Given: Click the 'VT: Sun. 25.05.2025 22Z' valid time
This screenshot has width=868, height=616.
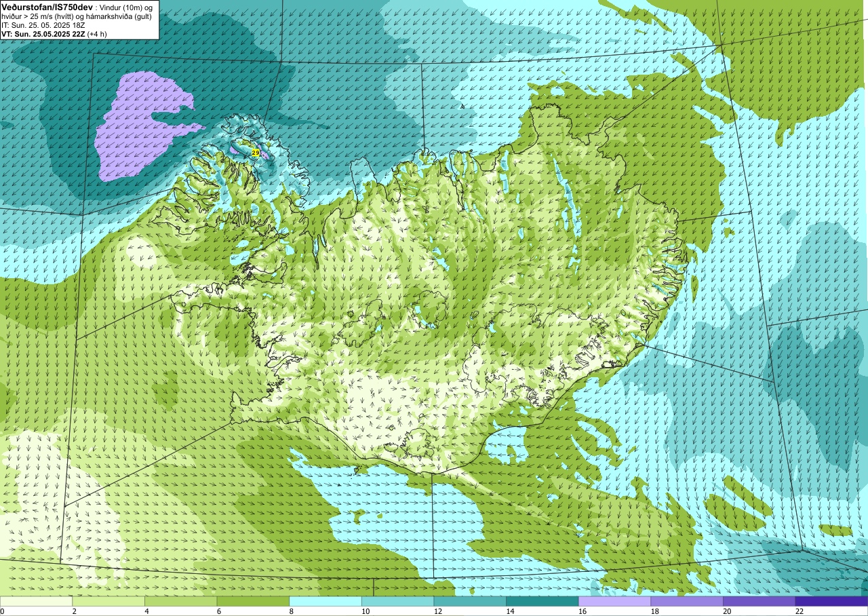Looking at the screenshot, I should (43, 33).
